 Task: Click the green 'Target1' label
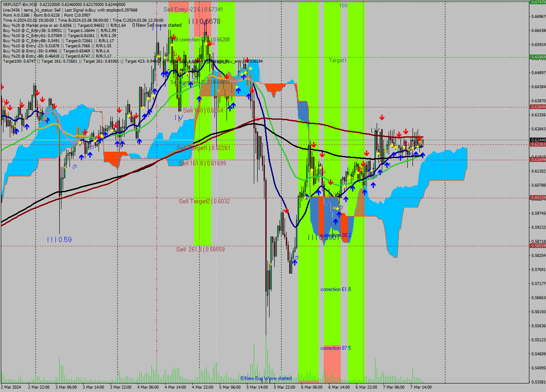338,61
